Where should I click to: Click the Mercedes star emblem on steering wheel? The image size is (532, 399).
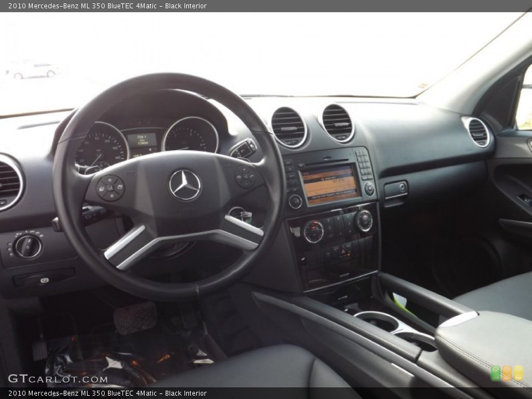pyautogui.click(x=185, y=185)
